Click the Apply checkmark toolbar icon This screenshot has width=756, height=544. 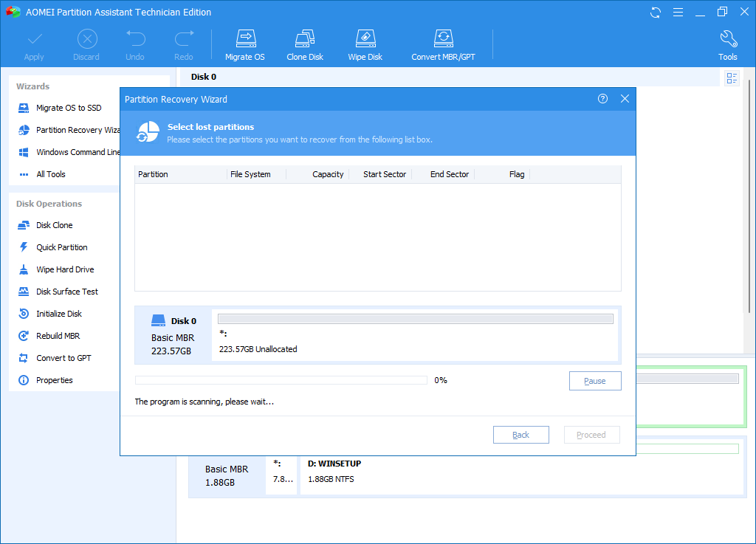coord(34,46)
